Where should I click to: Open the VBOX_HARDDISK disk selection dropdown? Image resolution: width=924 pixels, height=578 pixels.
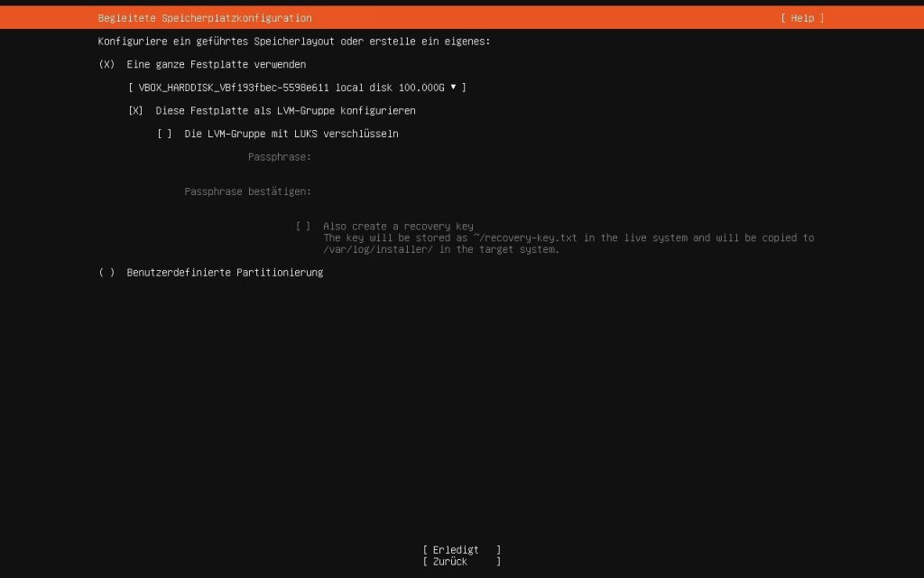297,88
